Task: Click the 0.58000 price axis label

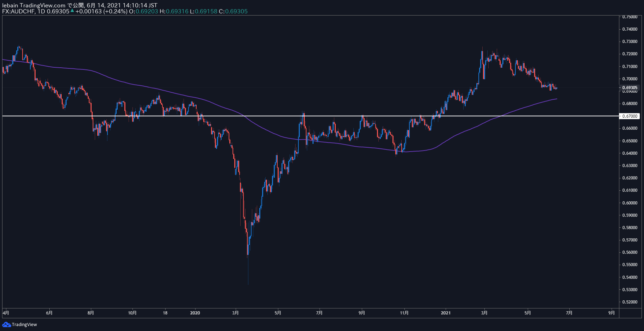Action: pyautogui.click(x=630, y=228)
